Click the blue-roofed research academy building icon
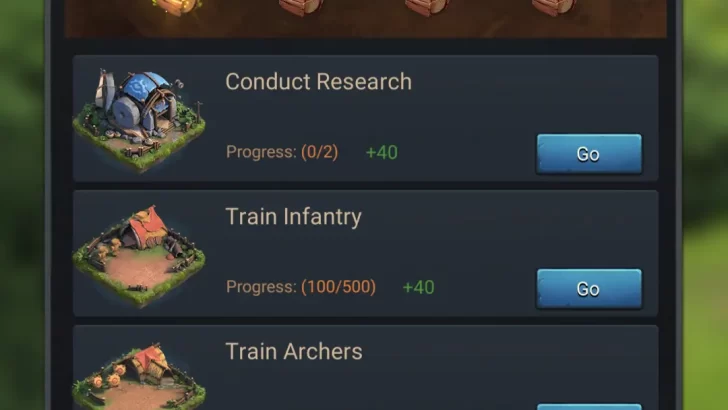The width and height of the screenshot is (728, 410). click(139, 120)
